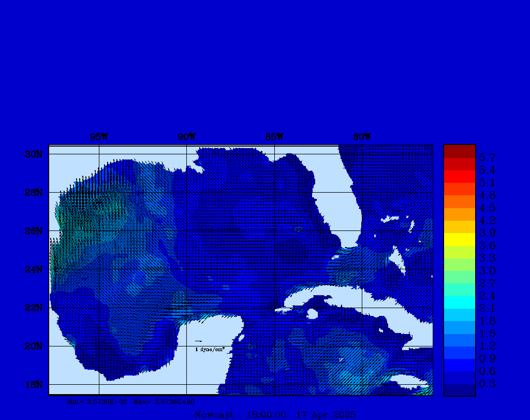Click the 85W longitude axis label
The image size is (530, 420).
pyautogui.click(x=274, y=137)
